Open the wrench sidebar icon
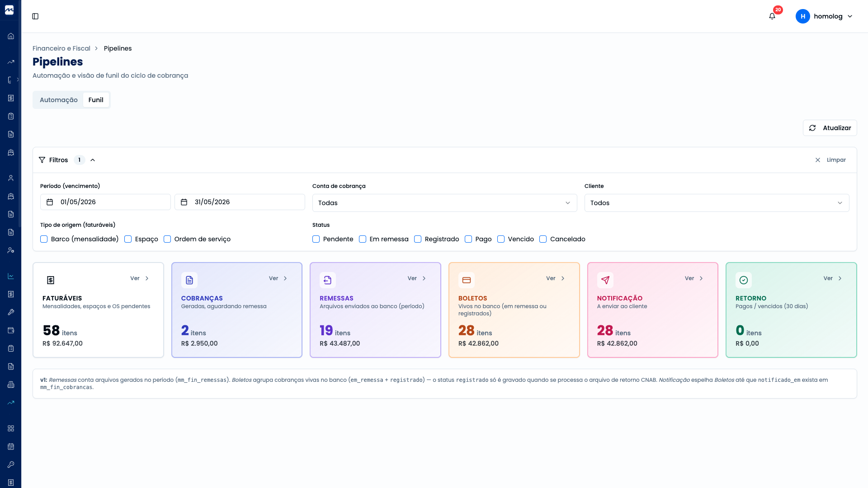The width and height of the screenshot is (868, 488). point(11,312)
